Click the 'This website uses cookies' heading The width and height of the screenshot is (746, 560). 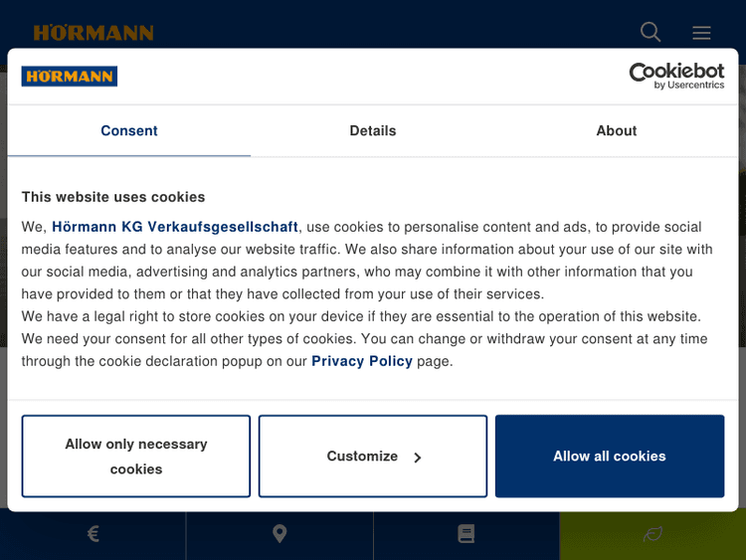pos(113,197)
